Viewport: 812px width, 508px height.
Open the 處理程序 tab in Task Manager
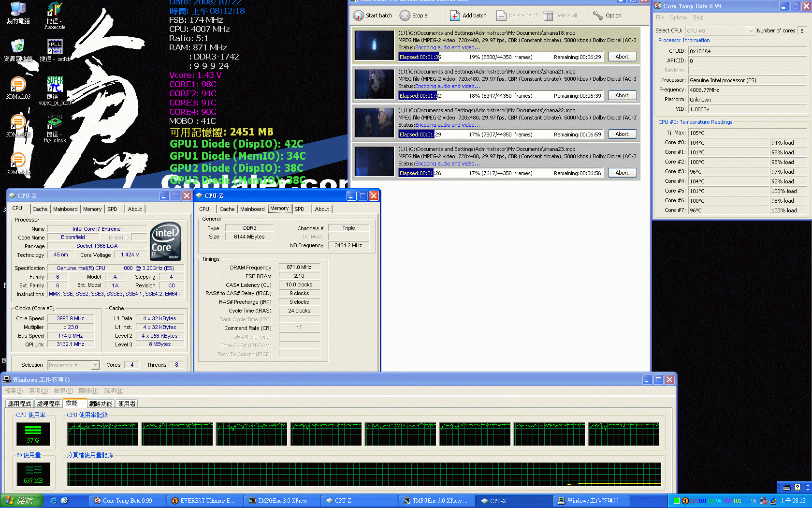[x=48, y=403]
